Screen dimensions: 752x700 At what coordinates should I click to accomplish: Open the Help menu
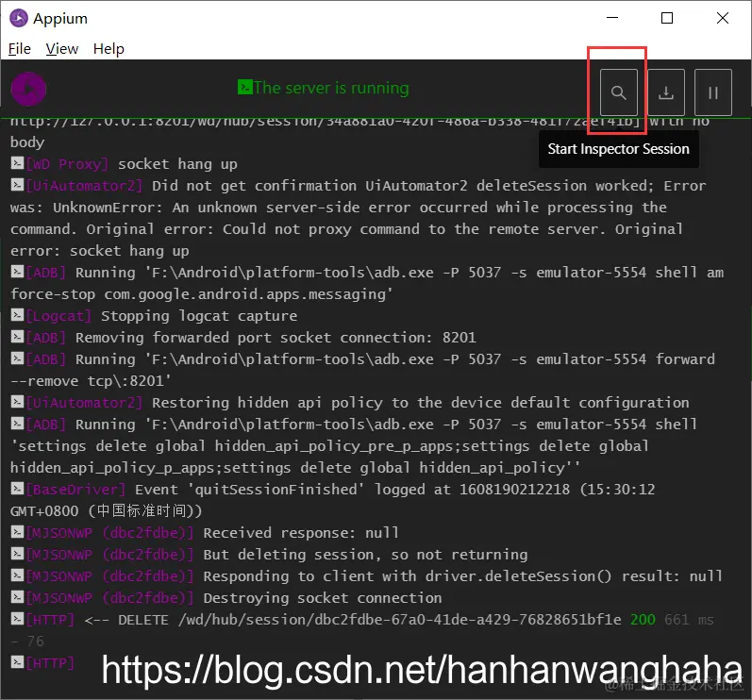click(109, 48)
